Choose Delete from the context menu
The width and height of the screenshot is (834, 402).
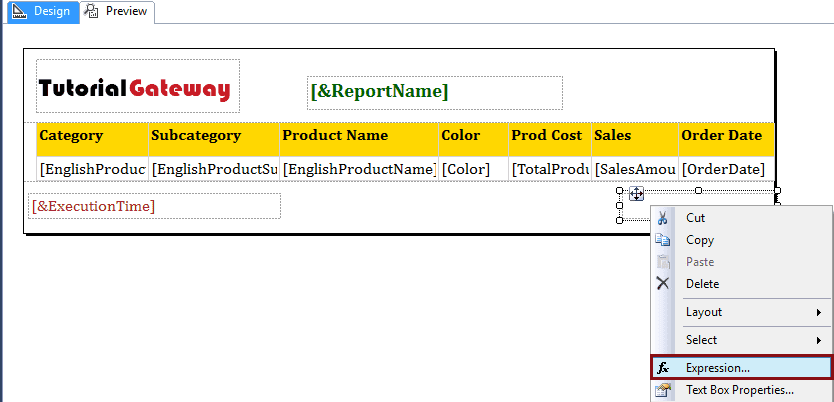pos(741,284)
